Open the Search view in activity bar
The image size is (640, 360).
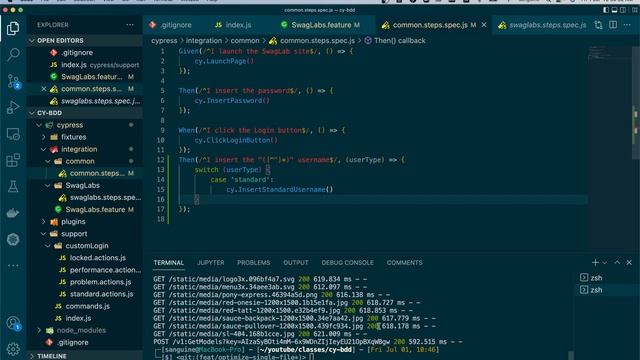pyautogui.click(x=13, y=54)
